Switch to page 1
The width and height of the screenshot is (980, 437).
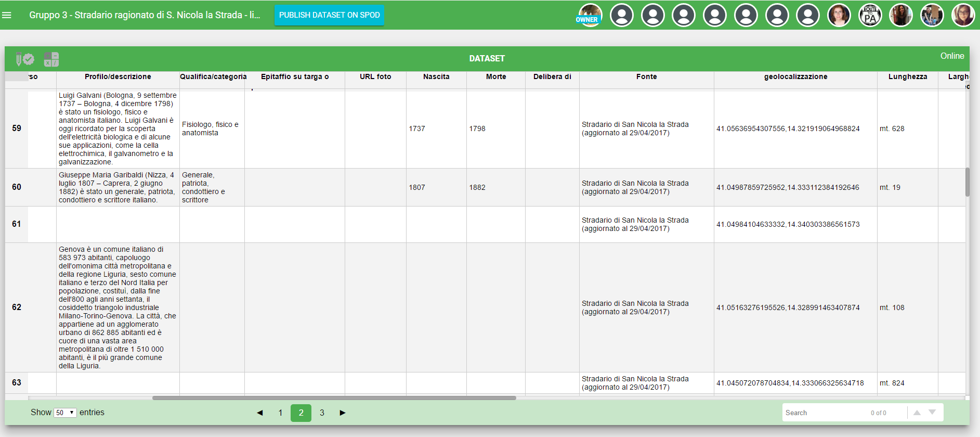click(x=280, y=413)
